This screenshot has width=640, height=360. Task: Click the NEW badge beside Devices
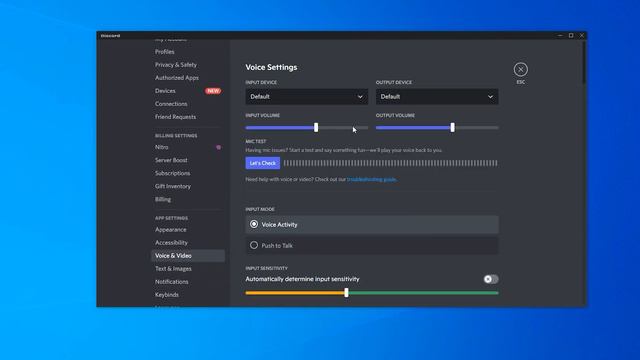pyautogui.click(x=213, y=91)
